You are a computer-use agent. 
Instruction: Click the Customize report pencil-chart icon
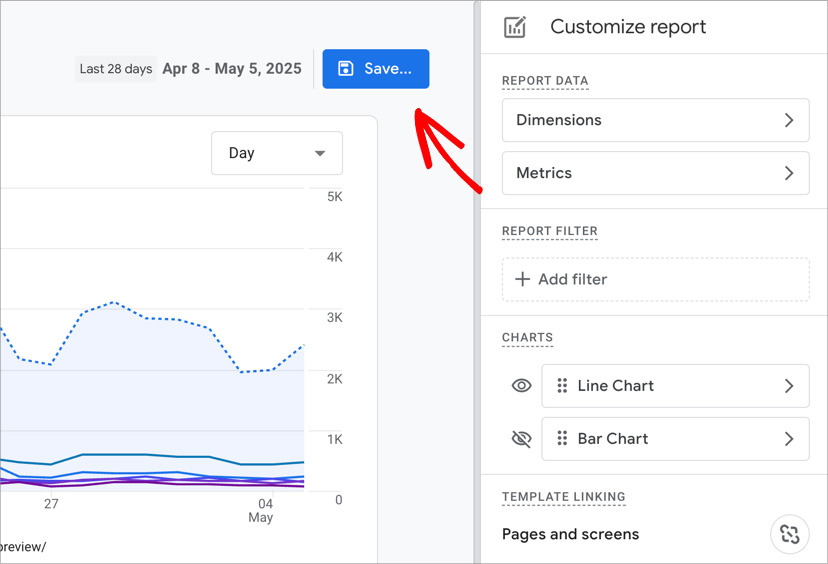(514, 27)
